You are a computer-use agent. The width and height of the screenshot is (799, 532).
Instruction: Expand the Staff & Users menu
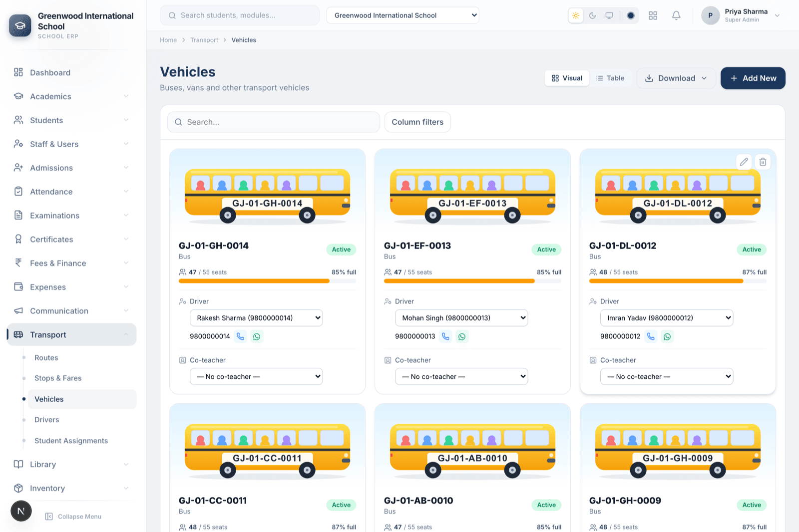(x=71, y=144)
